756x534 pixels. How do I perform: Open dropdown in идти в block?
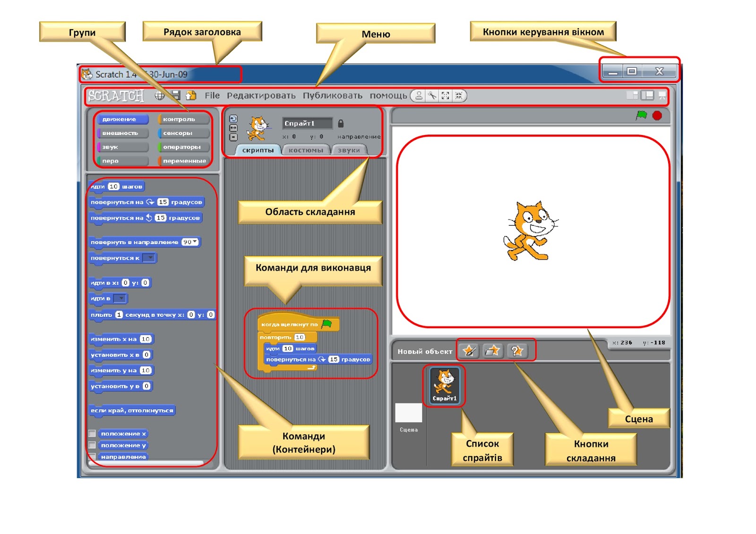[x=120, y=298]
